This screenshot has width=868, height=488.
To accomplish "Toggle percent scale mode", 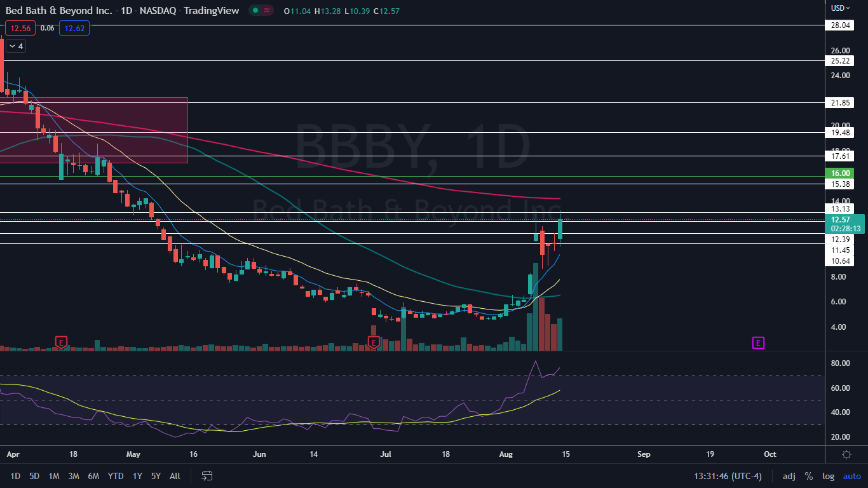I will pyautogui.click(x=809, y=476).
